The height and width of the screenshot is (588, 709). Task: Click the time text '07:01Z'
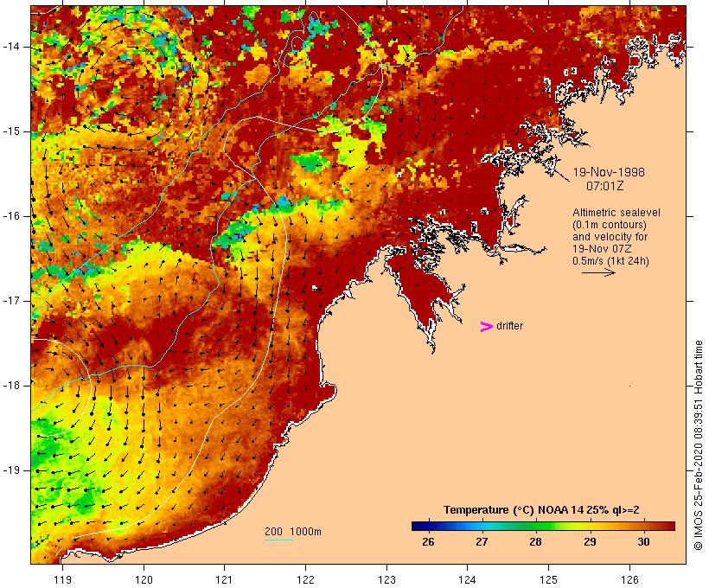pyautogui.click(x=605, y=186)
